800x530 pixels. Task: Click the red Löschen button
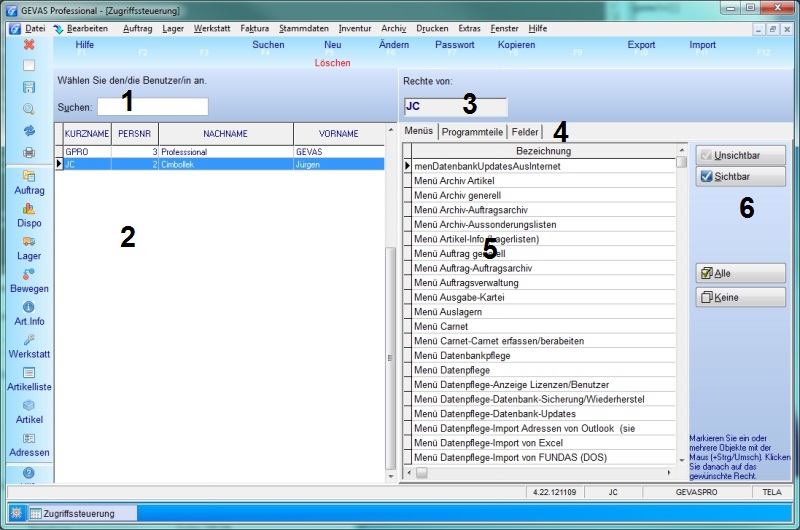pos(332,63)
